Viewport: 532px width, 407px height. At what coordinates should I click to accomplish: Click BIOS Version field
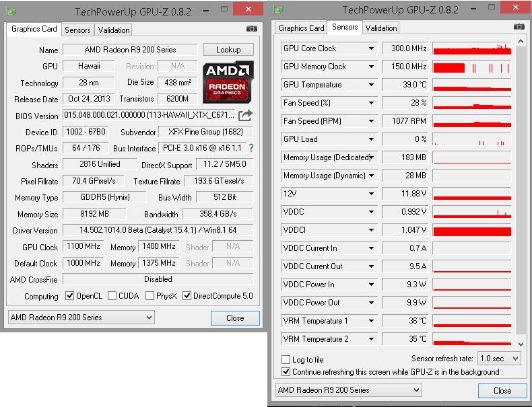(x=149, y=115)
